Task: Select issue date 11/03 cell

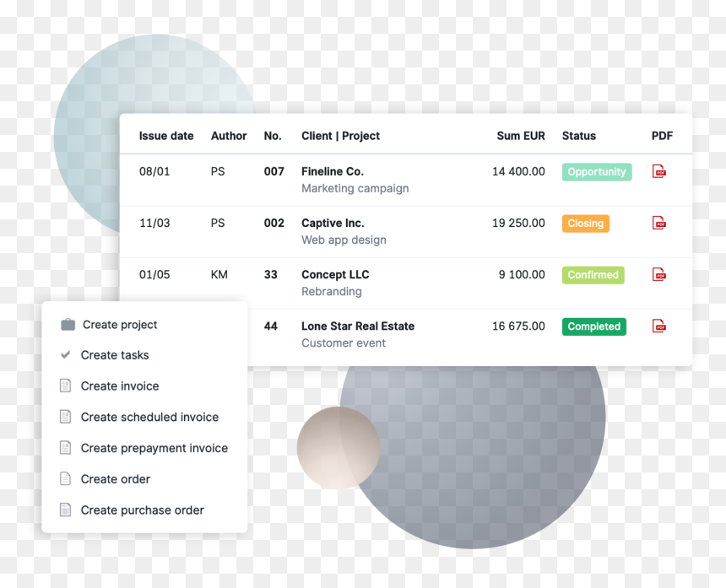Action: click(154, 223)
